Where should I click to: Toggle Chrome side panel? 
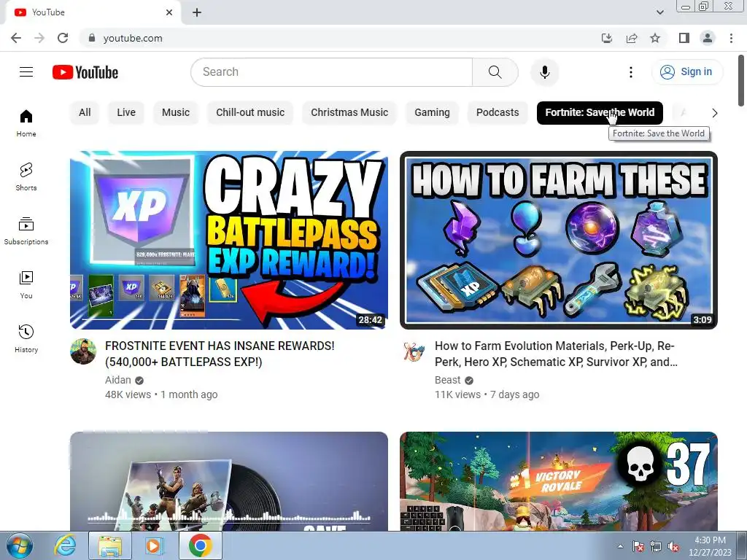(x=684, y=38)
